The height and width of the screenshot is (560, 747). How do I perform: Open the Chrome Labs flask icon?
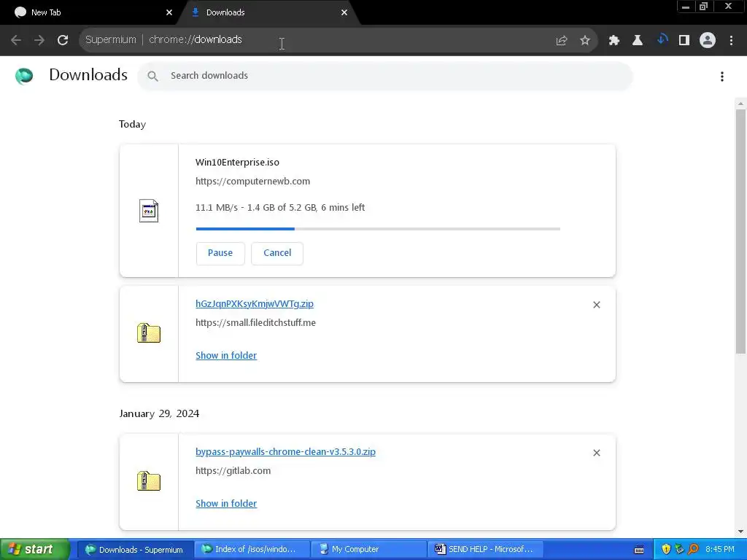click(x=638, y=41)
